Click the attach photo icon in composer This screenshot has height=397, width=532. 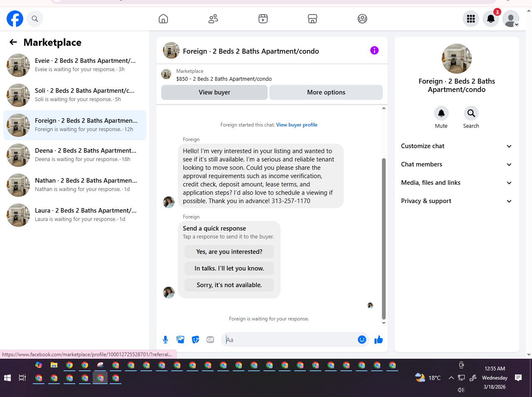click(180, 340)
